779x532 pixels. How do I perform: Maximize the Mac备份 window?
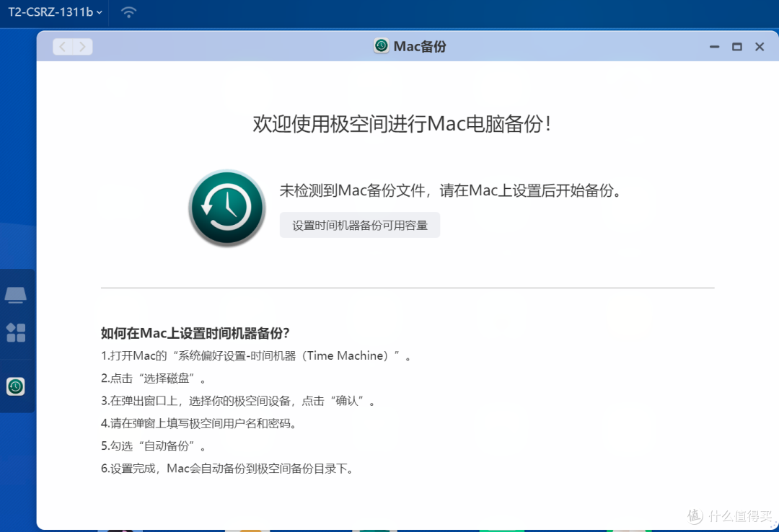737,47
